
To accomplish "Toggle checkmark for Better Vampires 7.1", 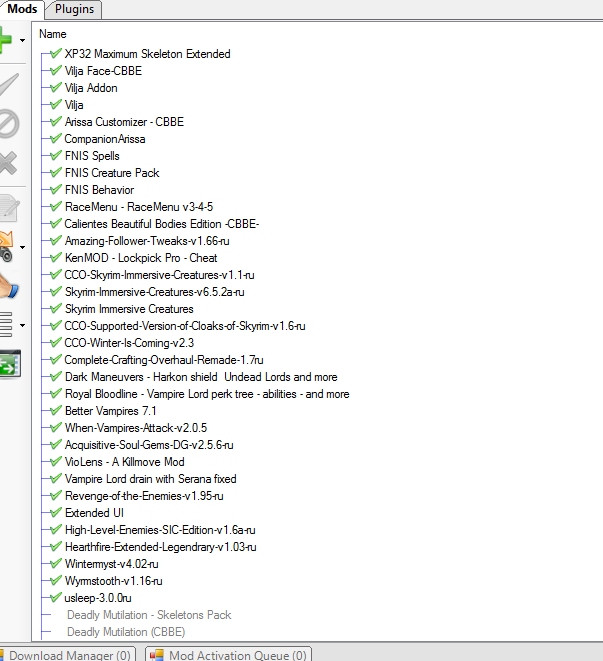I will tap(56, 410).
